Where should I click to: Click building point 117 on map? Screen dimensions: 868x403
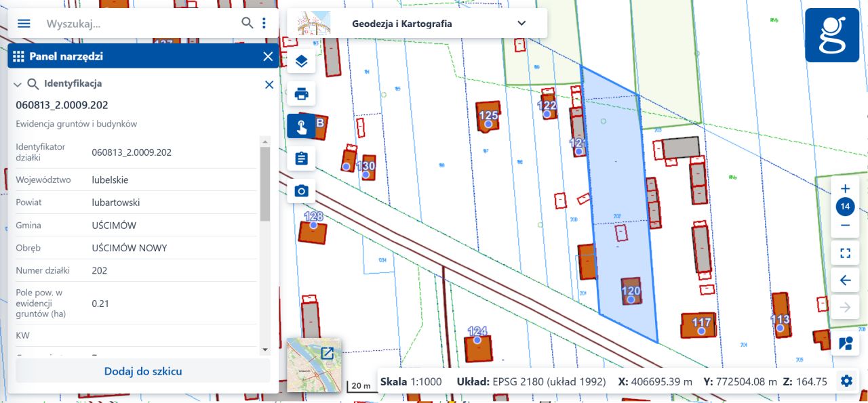coord(701,331)
